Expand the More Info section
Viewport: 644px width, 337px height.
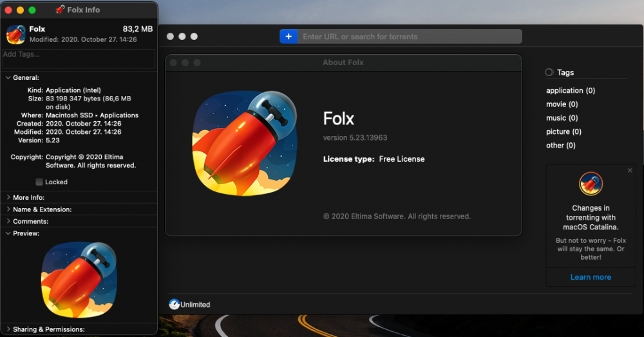[x=8, y=197]
